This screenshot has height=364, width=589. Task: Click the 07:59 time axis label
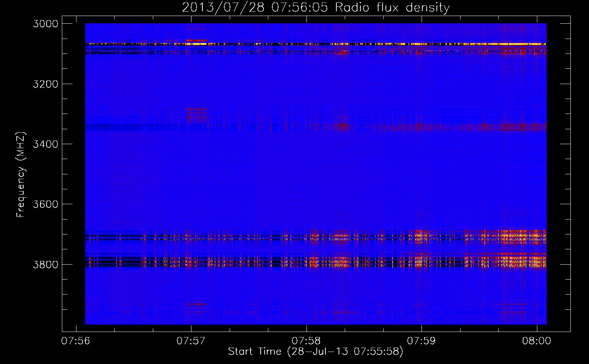pos(422,341)
